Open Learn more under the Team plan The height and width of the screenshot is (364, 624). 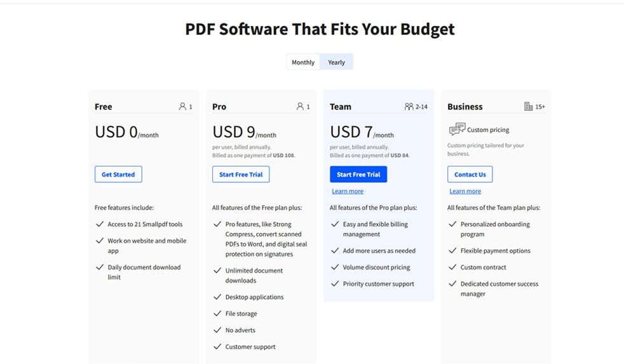(x=348, y=191)
